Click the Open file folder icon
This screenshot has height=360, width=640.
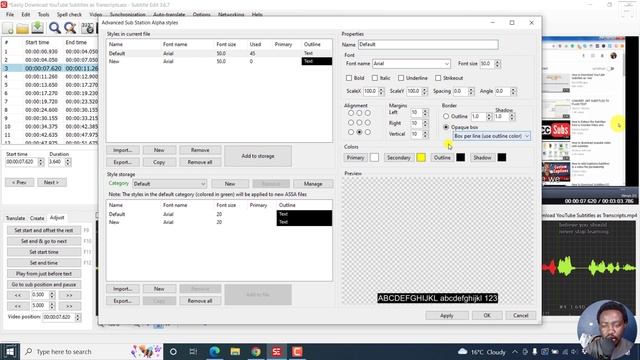pos(22,28)
